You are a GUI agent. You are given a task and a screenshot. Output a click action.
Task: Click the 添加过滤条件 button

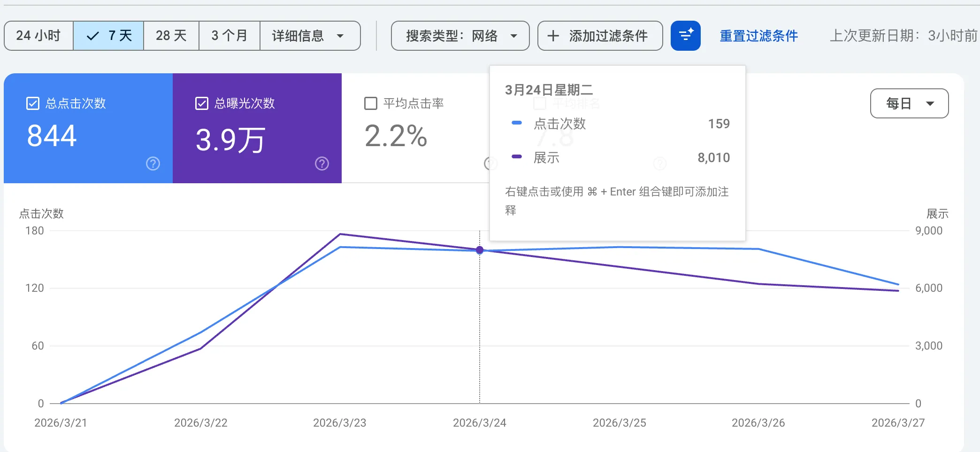(600, 36)
